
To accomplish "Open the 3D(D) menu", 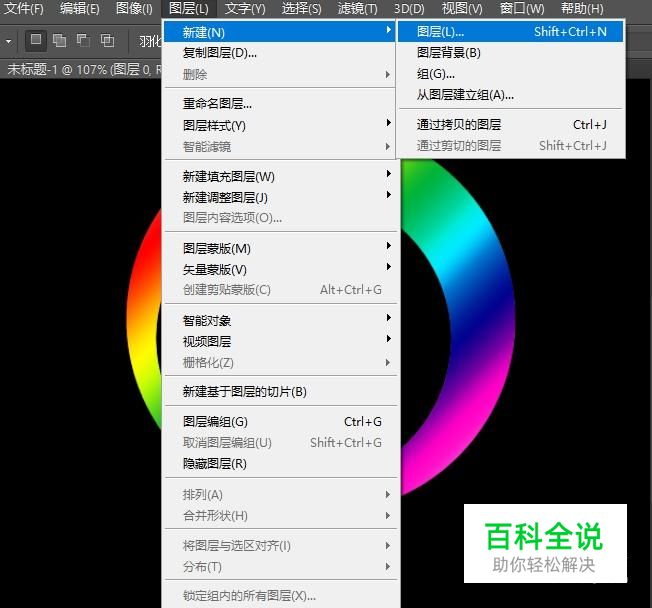I will tap(409, 8).
